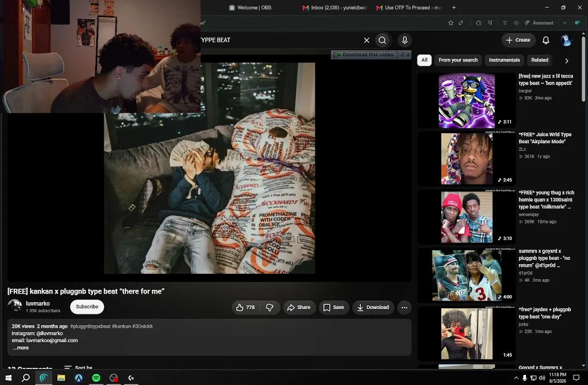Open the Windows Start menu
Viewport: 588px width, 385px height.
click(8, 378)
